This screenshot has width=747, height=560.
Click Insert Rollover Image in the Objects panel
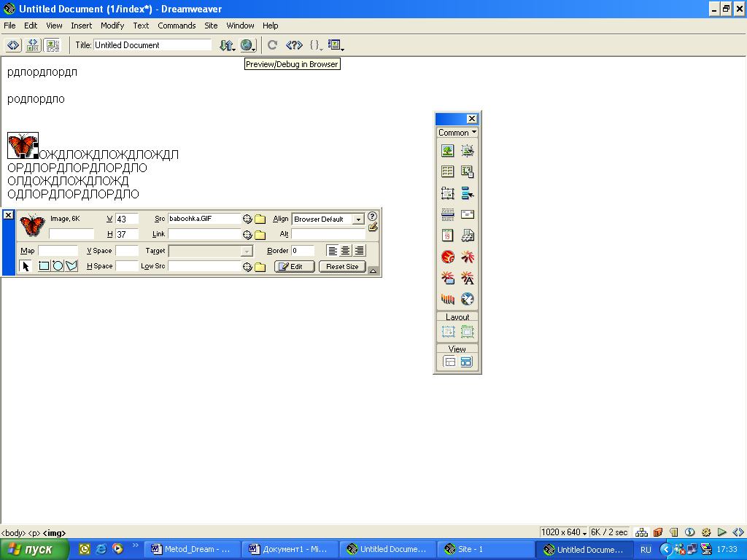coord(468,151)
